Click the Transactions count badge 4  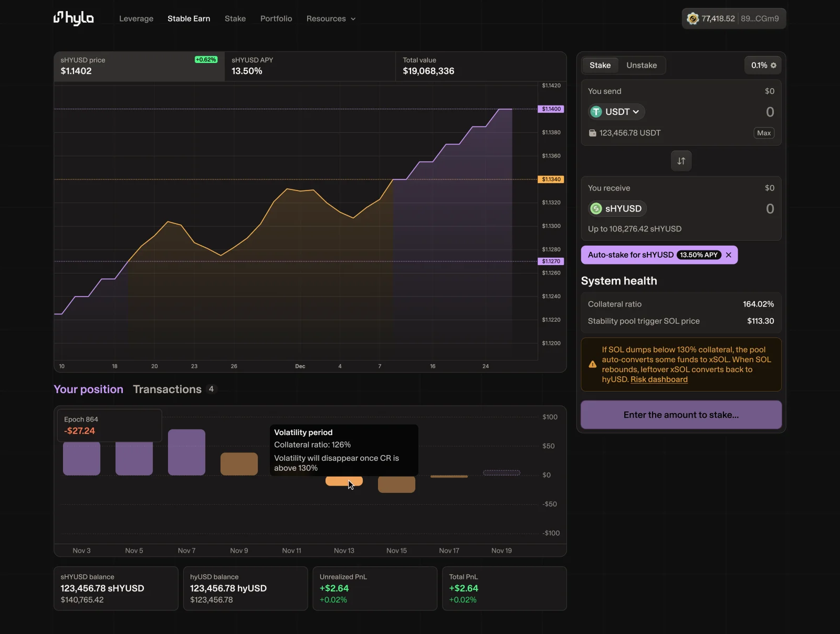click(x=211, y=389)
